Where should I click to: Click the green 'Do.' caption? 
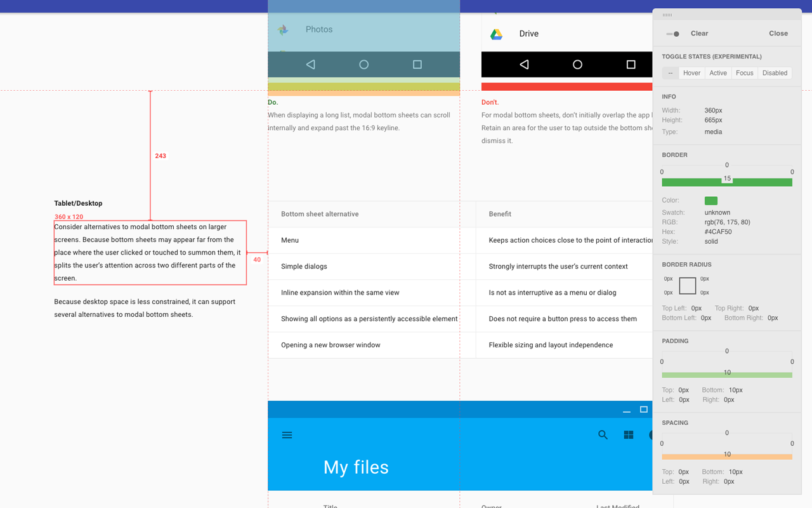tap(273, 102)
